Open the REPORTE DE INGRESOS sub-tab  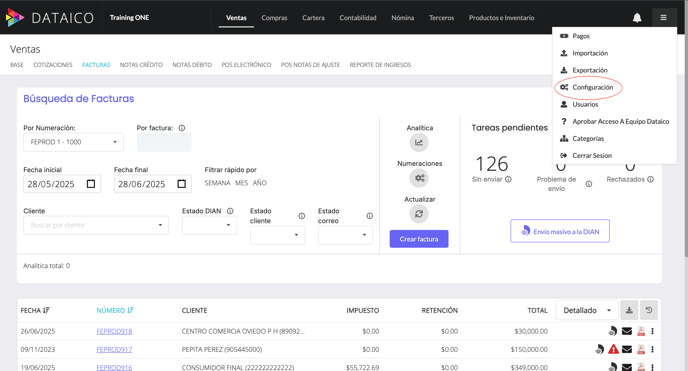tap(380, 65)
